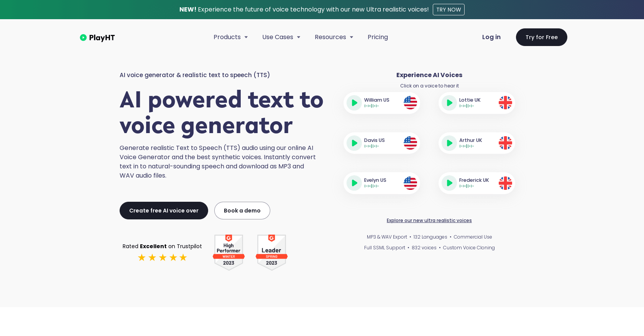
Task: Click the US flag next to Evelyn
Action: pos(410,183)
